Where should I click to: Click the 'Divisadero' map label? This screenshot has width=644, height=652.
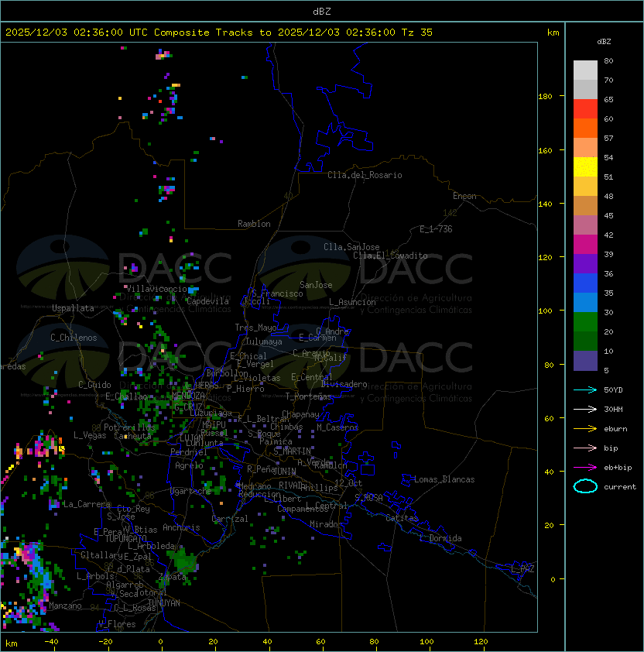[x=344, y=384]
